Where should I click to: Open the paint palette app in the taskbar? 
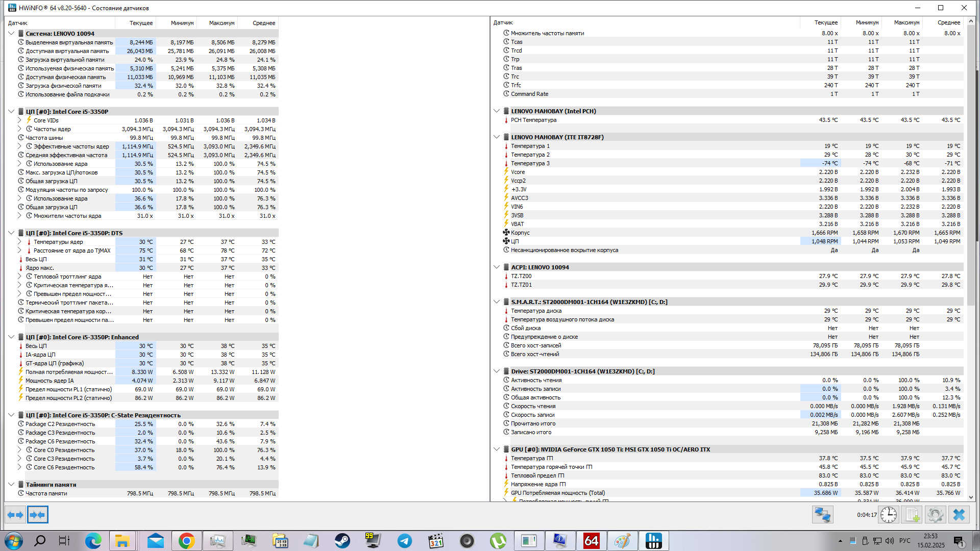point(623,541)
